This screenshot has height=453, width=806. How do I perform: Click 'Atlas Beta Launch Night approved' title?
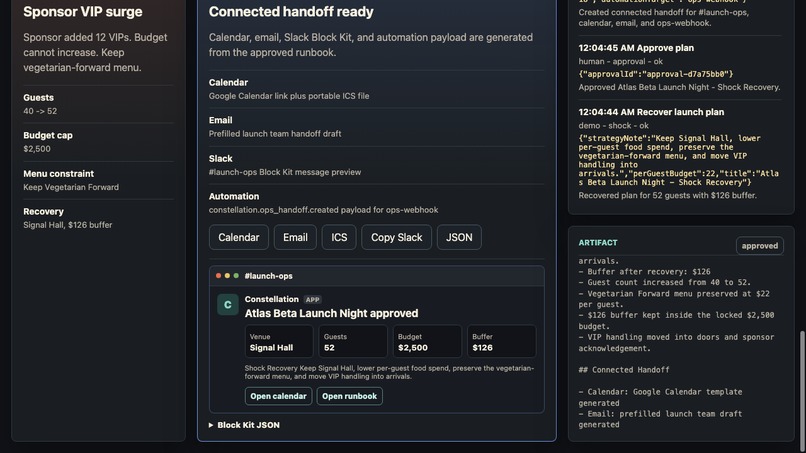tap(332, 313)
